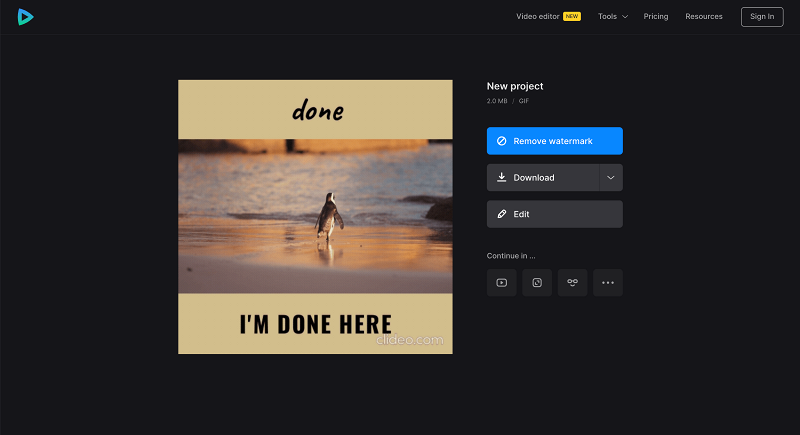
Task: Click the New project title
Action: [x=515, y=86]
